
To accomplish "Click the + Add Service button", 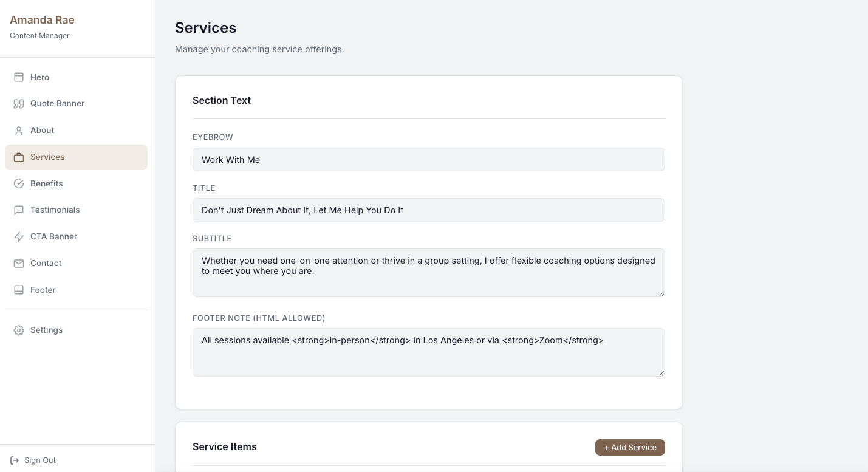I will click(630, 447).
